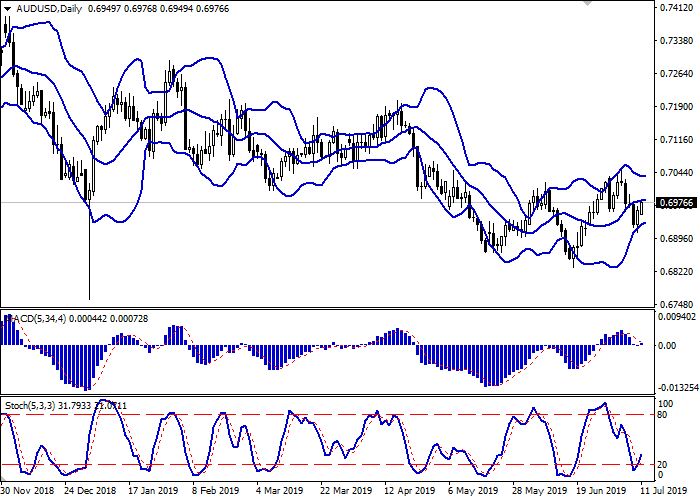Click the triangle arrow beside AUDUSD title
The height and width of the screenshot is (500, 700).
coord(7,9)
